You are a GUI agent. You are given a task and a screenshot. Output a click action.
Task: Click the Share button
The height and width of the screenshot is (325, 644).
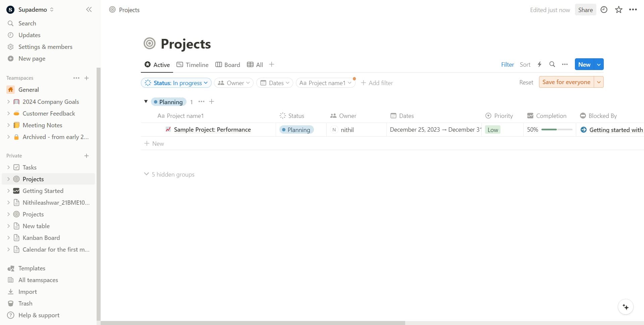[585, 10]
